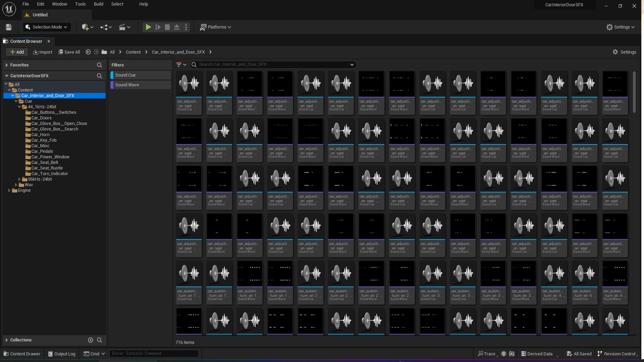The width and height of the screenshot is (644, 362).
Task: Toggle the Sound Cue filter
Action: point(141,75)
